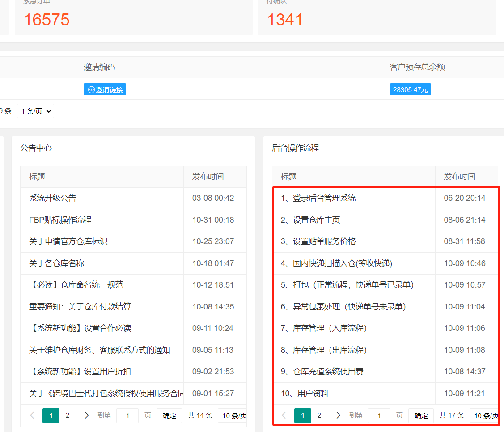Image resolution: width=504 pixels, height=432 pixels.
Task: Click page jump input in 公告中心
Action: [127, 415]
